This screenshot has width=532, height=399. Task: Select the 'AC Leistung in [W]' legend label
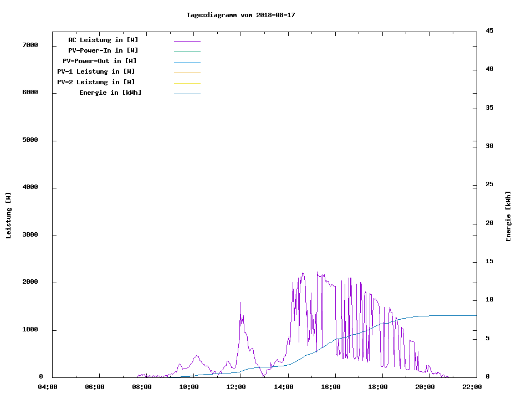103,40
